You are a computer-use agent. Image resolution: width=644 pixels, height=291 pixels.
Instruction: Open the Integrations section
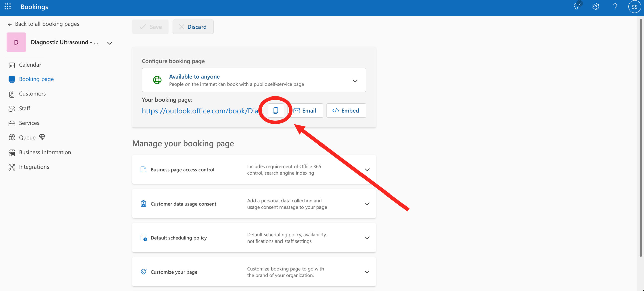pos(34,167)
